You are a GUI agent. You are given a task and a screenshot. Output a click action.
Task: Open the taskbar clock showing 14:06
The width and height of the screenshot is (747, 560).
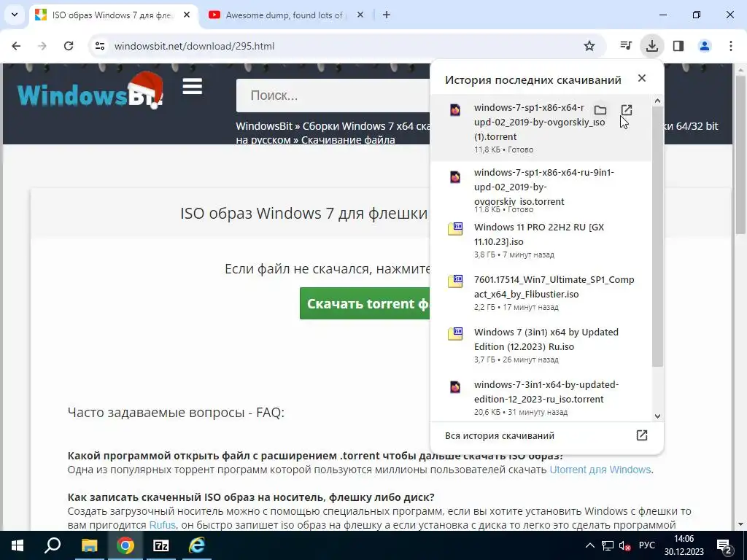pos(684,545)
